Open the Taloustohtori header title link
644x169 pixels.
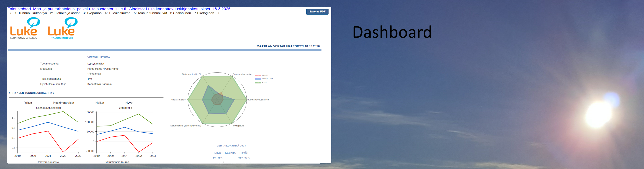coord(119,9)
